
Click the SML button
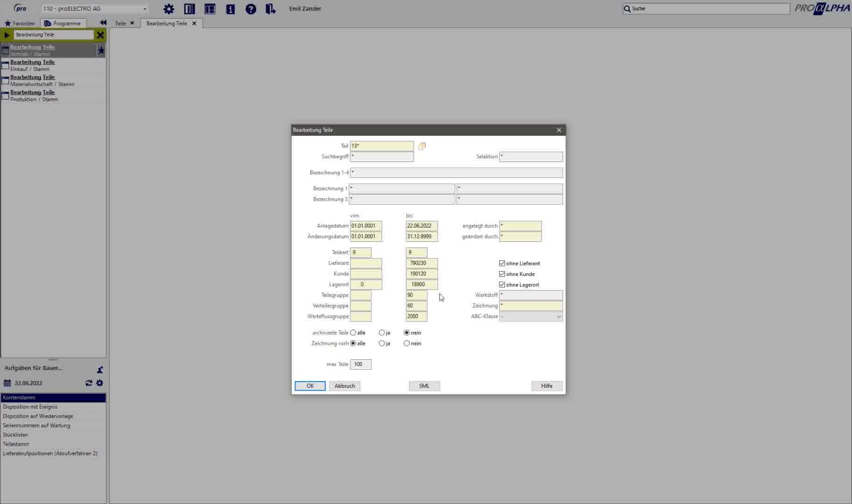[x=424, y=386]
